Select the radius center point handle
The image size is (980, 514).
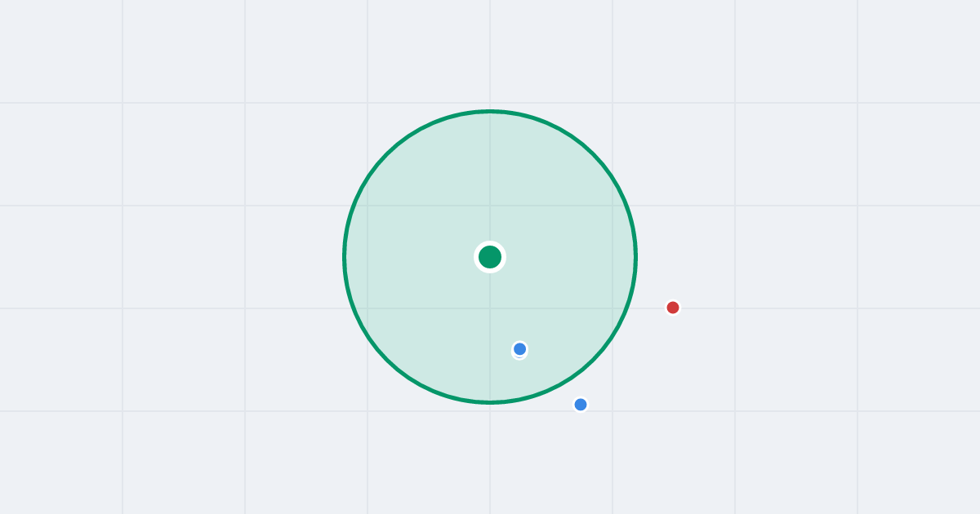(x=490, y=257)
